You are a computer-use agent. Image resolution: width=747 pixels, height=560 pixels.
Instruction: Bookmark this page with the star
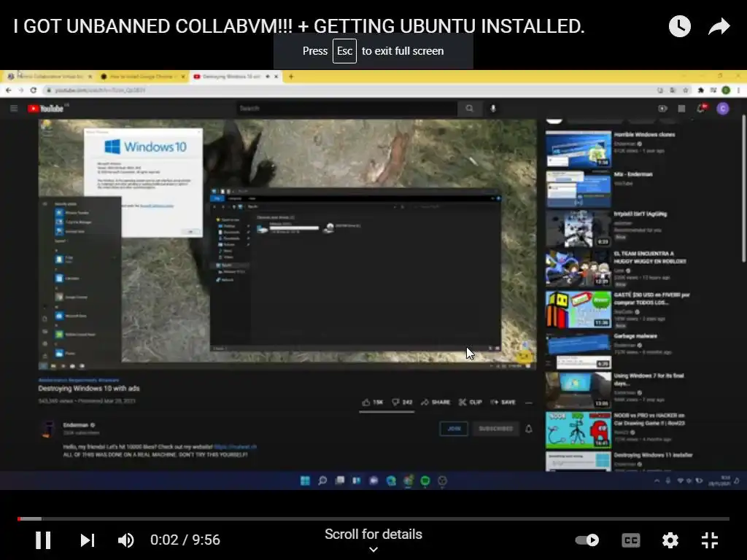pos(686,90)
